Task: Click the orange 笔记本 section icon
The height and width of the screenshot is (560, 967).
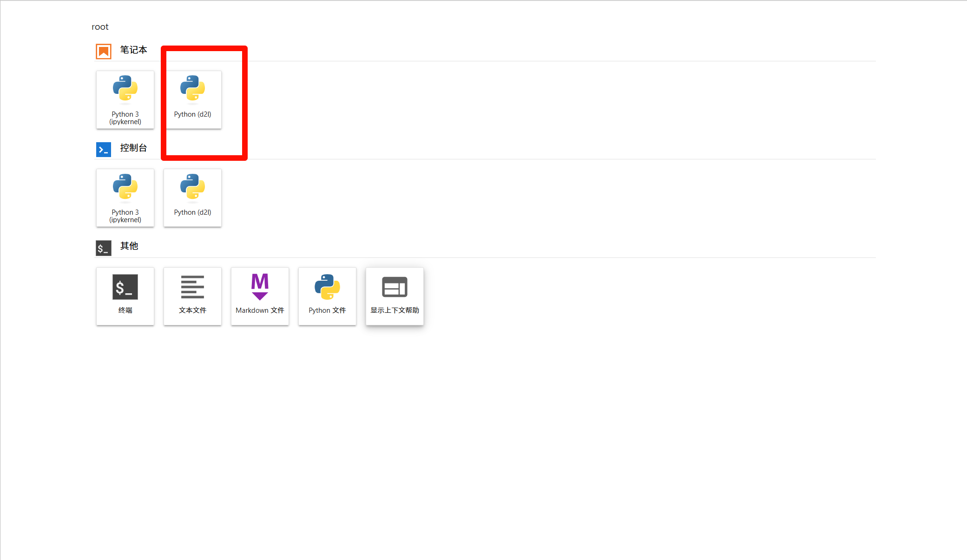Action: point(104,51)
